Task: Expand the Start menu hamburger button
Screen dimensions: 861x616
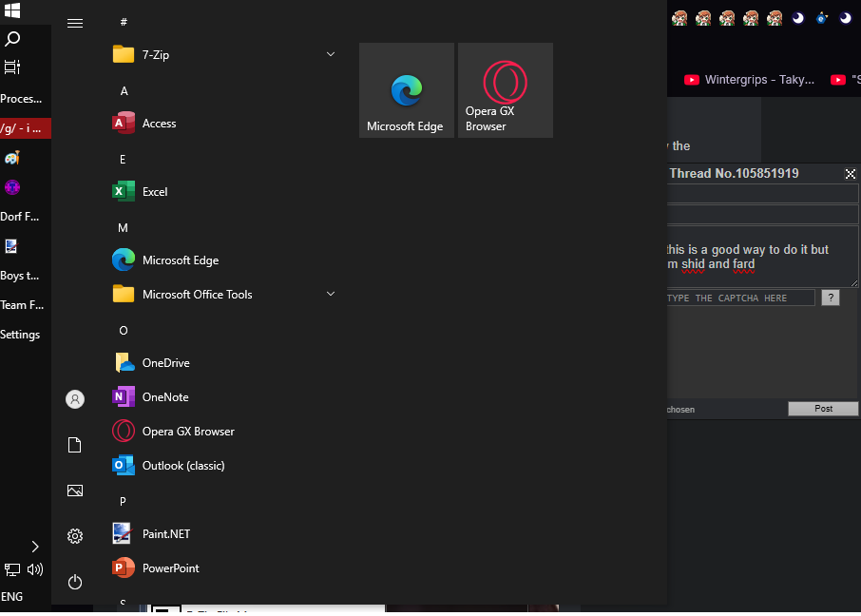Action: coord(75,23)
